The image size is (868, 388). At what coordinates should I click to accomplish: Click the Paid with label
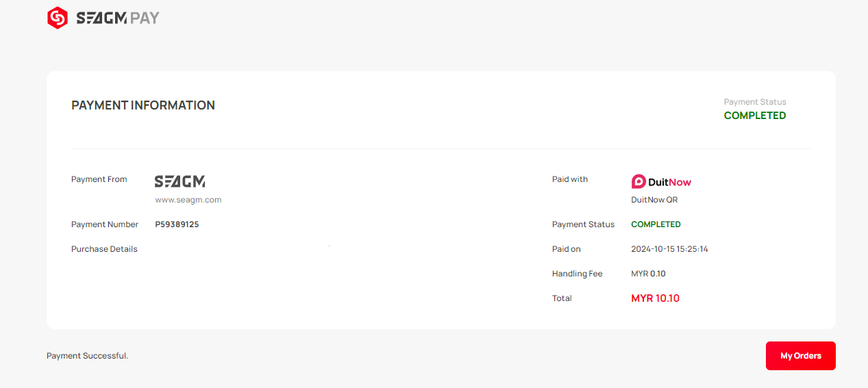coord(570,179)
